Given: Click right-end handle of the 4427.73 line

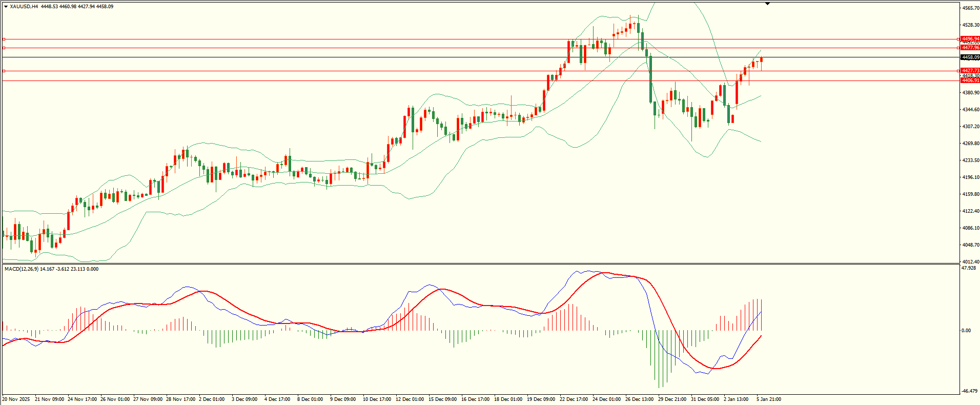Looking at the screenshot, I should pyautogui.click(x=958, y=71).
